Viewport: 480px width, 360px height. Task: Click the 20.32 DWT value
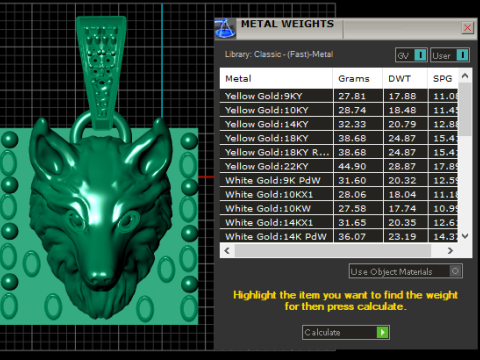coord(402,180)
